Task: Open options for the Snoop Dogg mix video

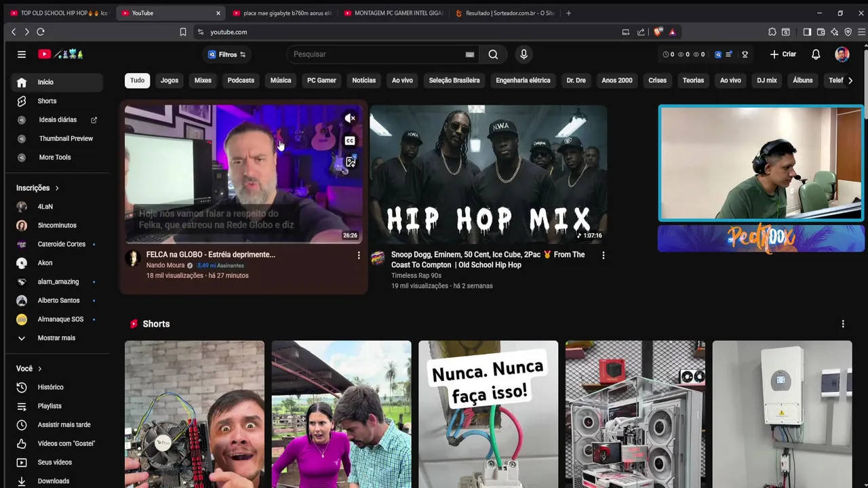Action: [x=604, y=255]
